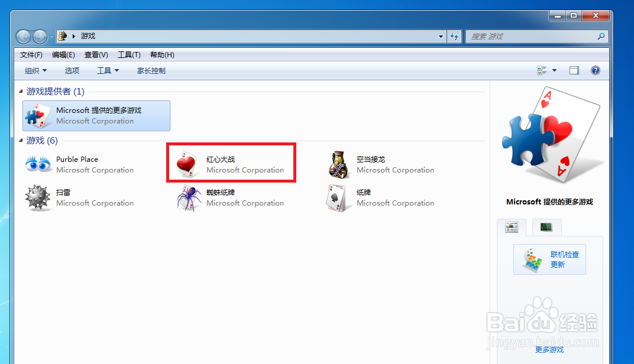Click the large preview artwork of cards and puzzle
The width and height of the screenshot is (634, 364).
tap(552, 135)
